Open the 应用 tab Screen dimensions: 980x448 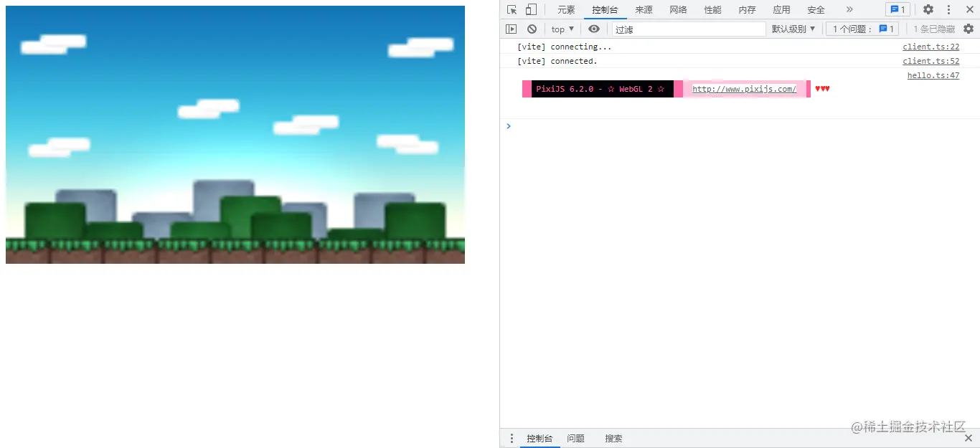pyautogui.click(x=781, y=9)
